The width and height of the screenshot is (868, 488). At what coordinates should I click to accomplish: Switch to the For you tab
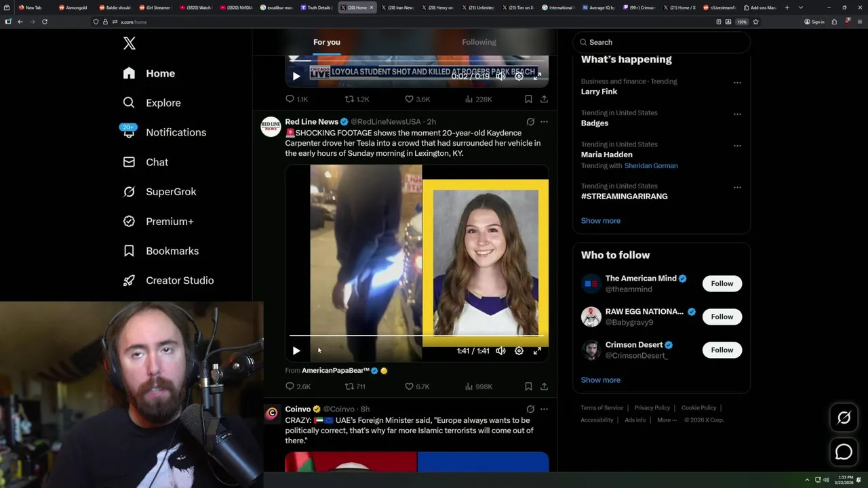(x=327, y=42)
